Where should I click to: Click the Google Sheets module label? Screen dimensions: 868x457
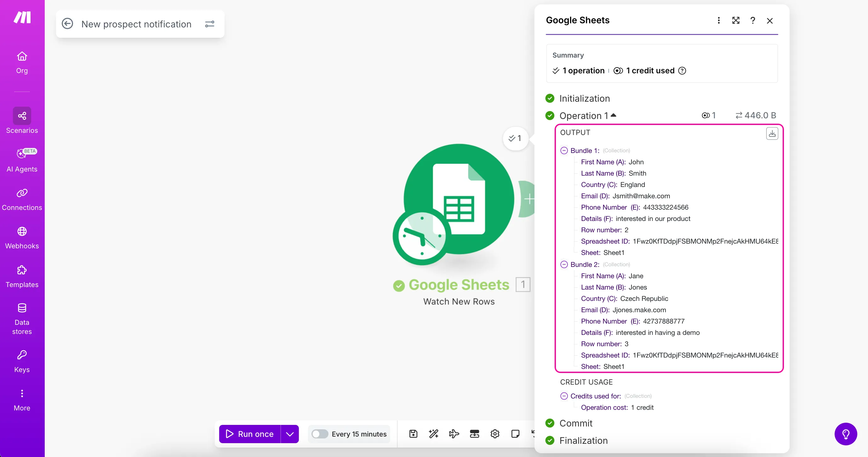tap(459, 285)
